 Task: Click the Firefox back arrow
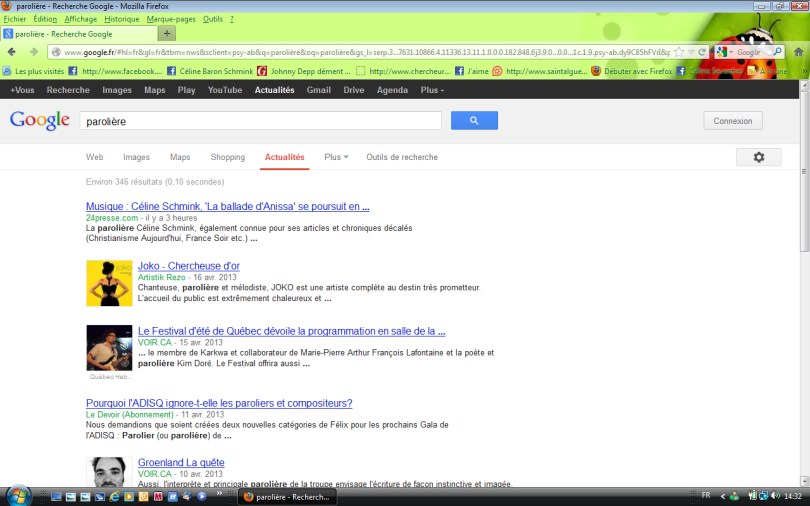pos(12,52)
